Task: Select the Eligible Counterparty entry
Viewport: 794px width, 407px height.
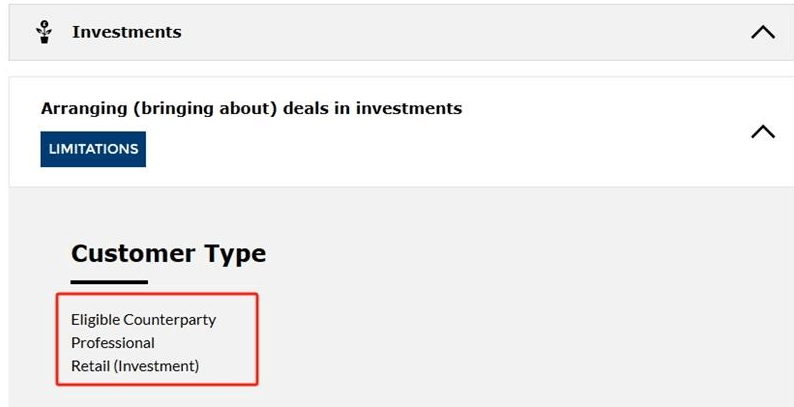Action: [143, 320]
